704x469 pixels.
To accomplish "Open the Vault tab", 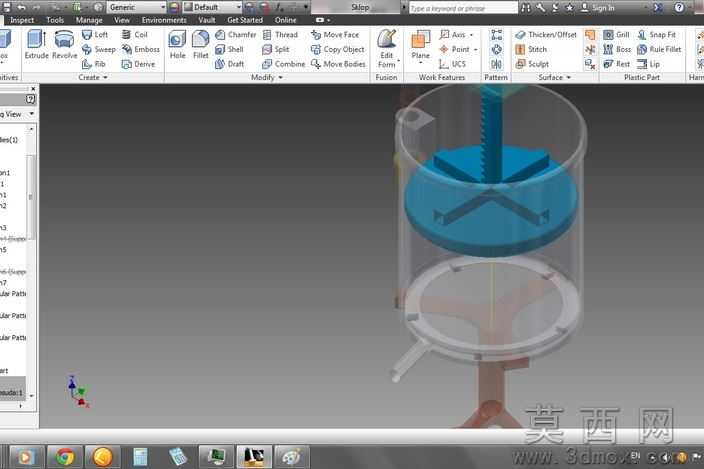I will tap(207, 20).
